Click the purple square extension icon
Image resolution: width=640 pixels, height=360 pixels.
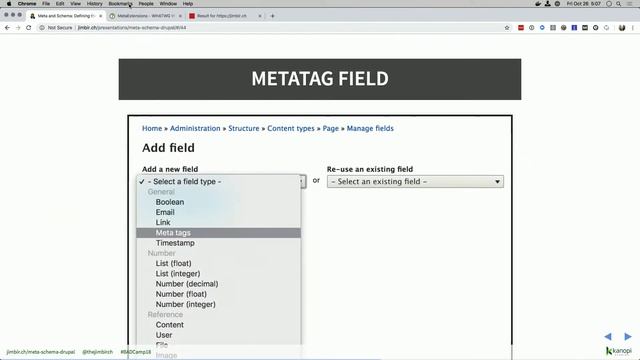[574, 28]
